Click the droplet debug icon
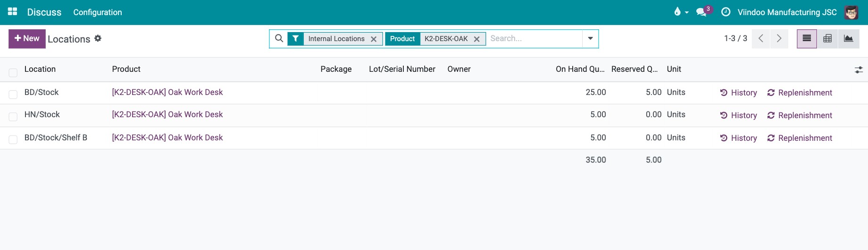 [x=677, y=12]
